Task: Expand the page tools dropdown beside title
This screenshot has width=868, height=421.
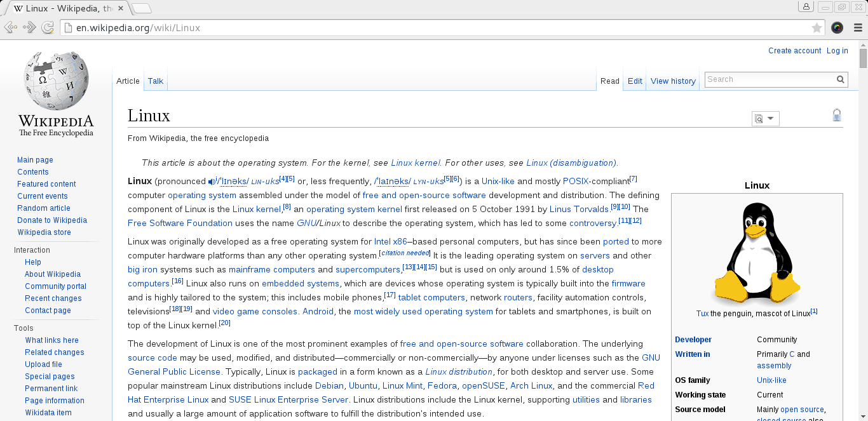Action: click(765, 119)
